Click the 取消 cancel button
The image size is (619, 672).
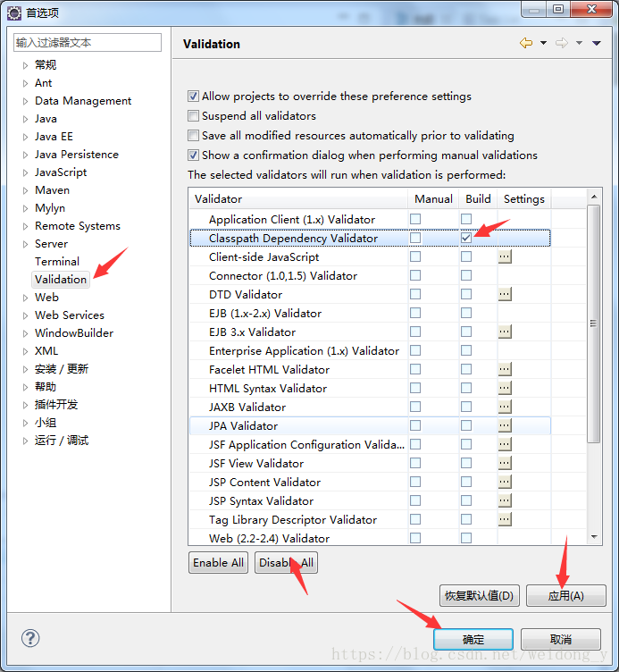561,640
